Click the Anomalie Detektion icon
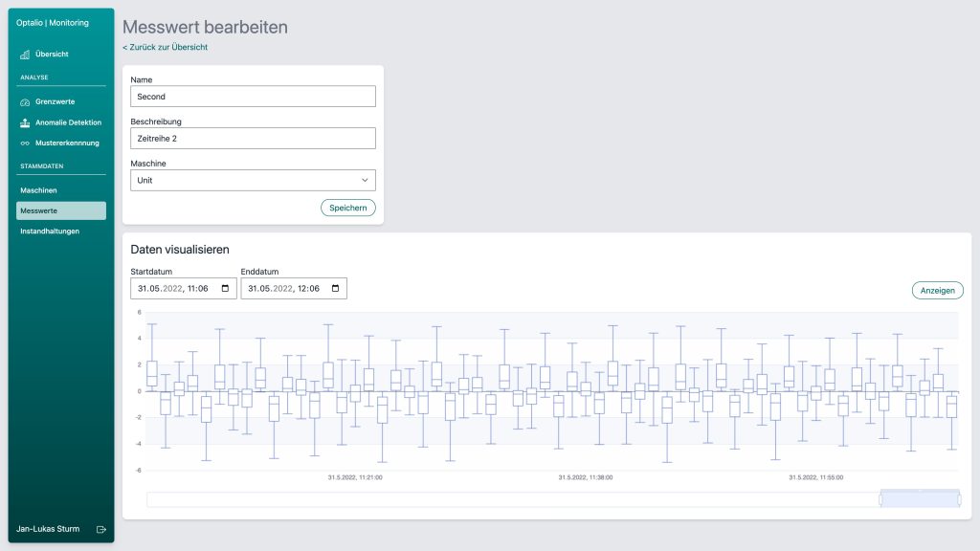 click(25, 122)
